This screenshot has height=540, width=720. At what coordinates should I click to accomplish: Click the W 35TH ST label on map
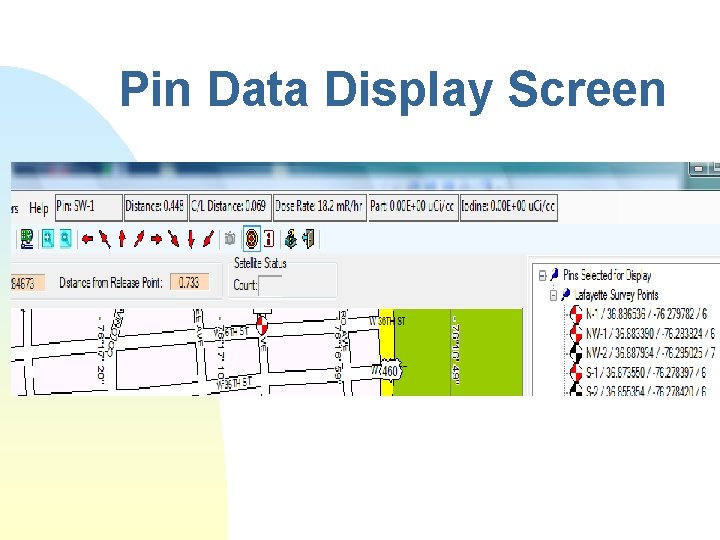tap(235, 382)
